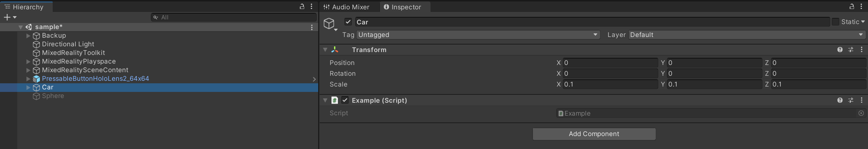
Task: Disable the Example script checkbox
Action: [345, 100]
